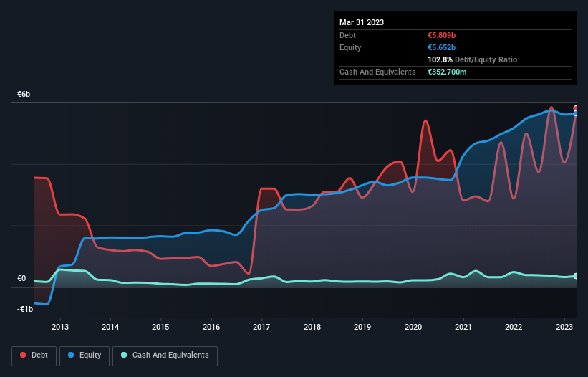Select the 2021 x-axis label

point(463,327)
